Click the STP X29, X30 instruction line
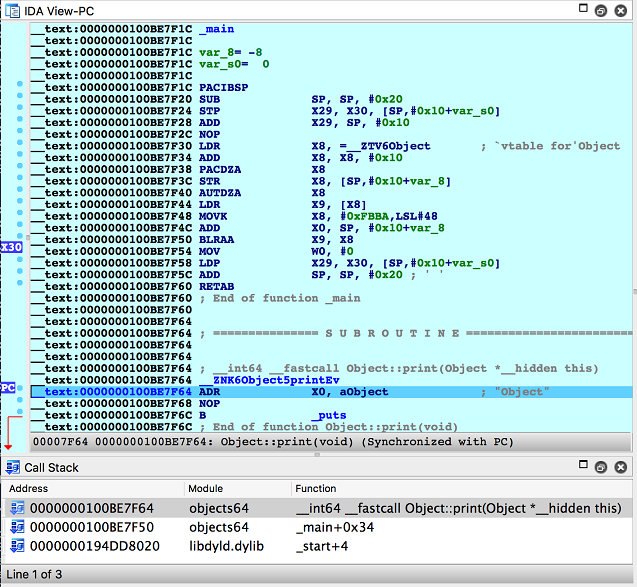This screenshot has height=587, width=637. pyautogui.click(x=349, y=111)
